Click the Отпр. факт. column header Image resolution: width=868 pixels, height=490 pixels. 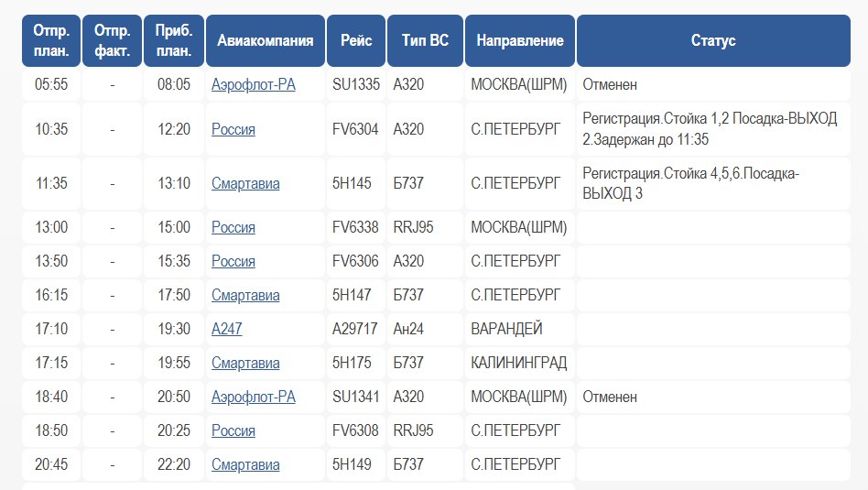tap(113, 41)
